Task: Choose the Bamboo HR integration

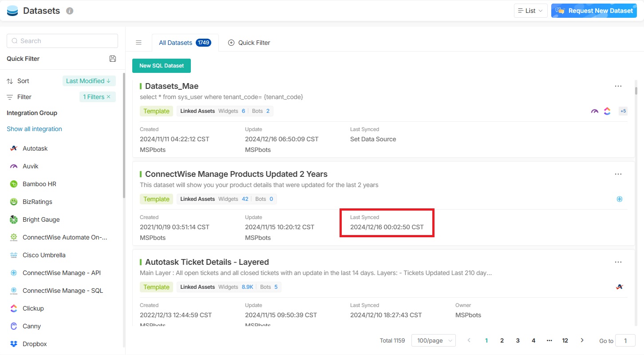Action: click(39, 184)
